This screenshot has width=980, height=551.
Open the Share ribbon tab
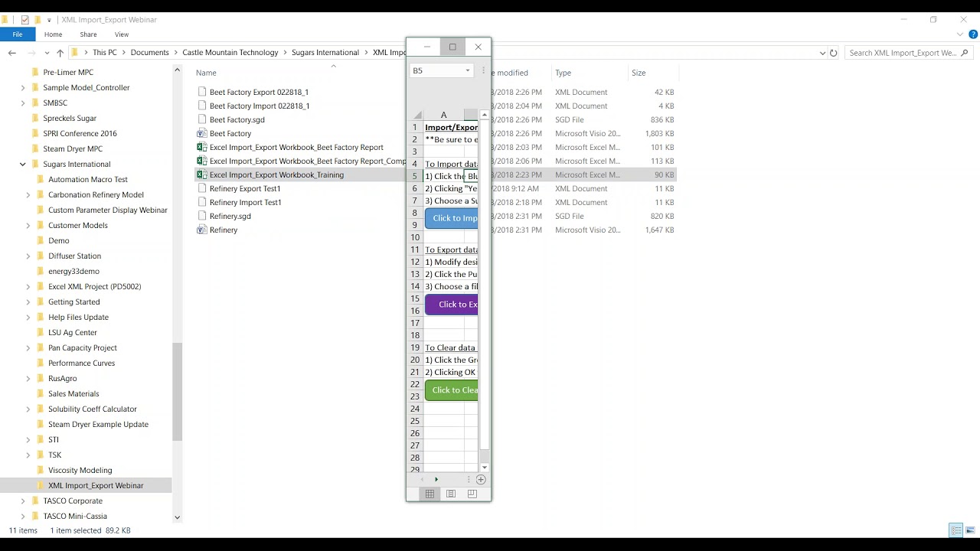[88, 34]
